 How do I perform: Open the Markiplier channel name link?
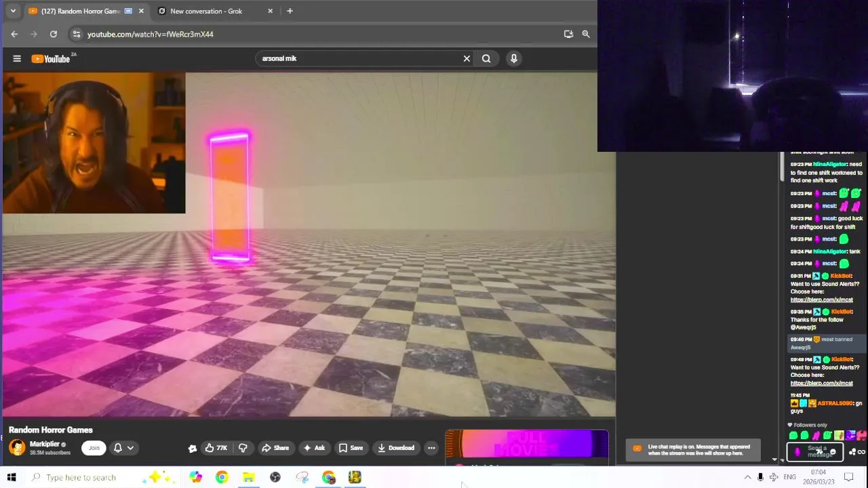point(45,444)
